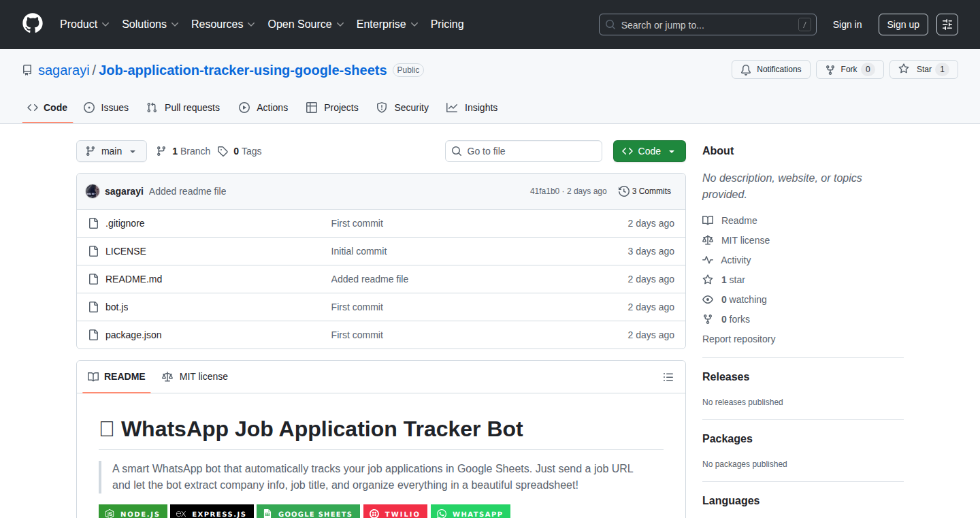Click the README outline list icon
Screen dimensions: 980x518
click(x=668, y=377)
